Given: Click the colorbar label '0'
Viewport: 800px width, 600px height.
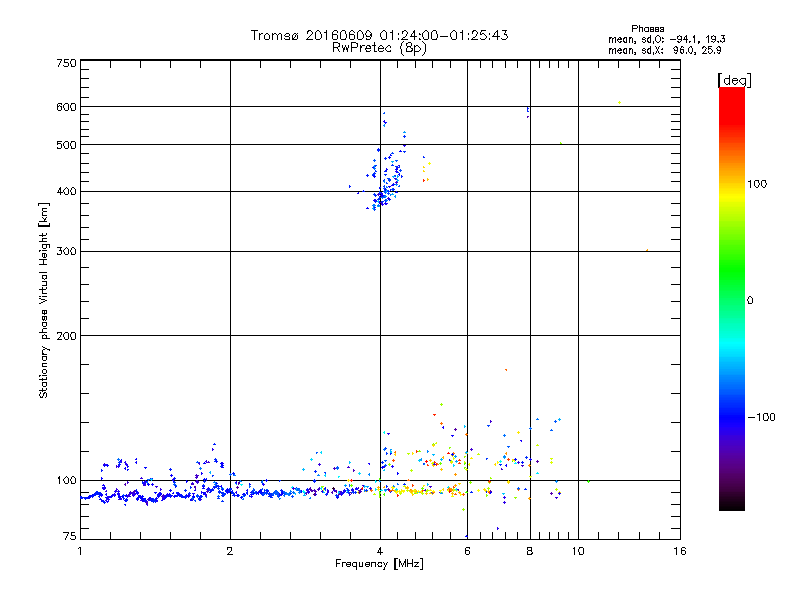Looking at the screenshot, I should 750,301.
